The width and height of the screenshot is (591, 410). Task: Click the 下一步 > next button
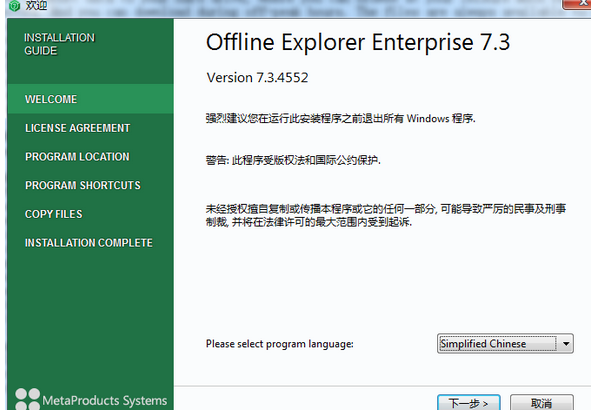tap(469, 402)
